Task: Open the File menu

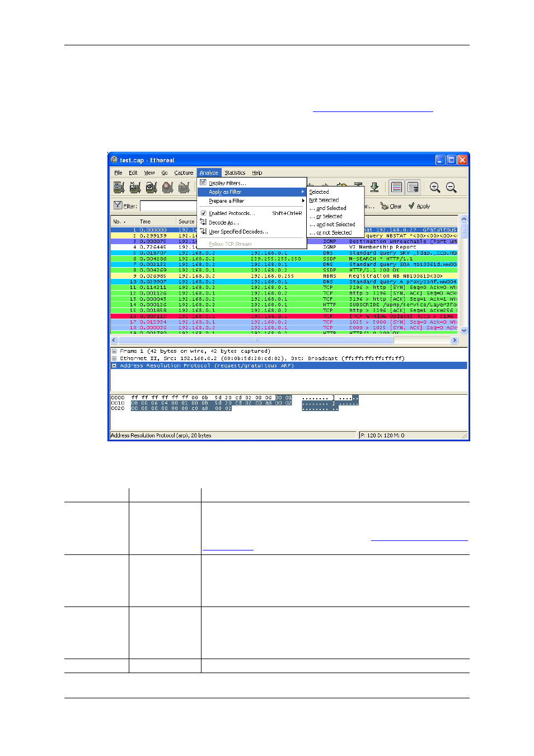Action: click(x=118, y=172)
